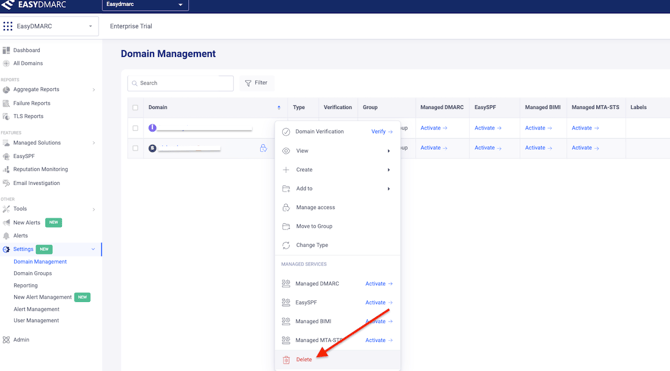The height and width of the screenshot is (371, 670).
Task: Click the Reputation Monitoring chart icon
Action: coord(6,169)
